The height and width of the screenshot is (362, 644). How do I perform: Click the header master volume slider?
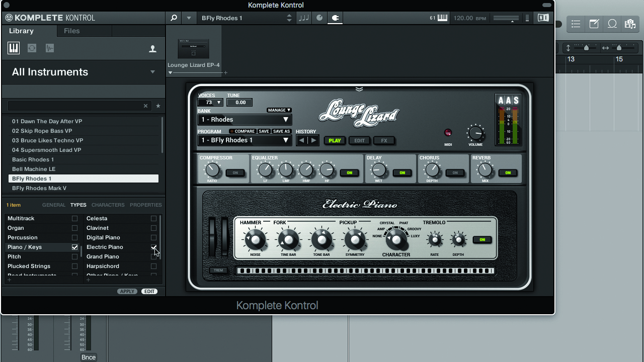pyautogui.click(x=506, y=18)
